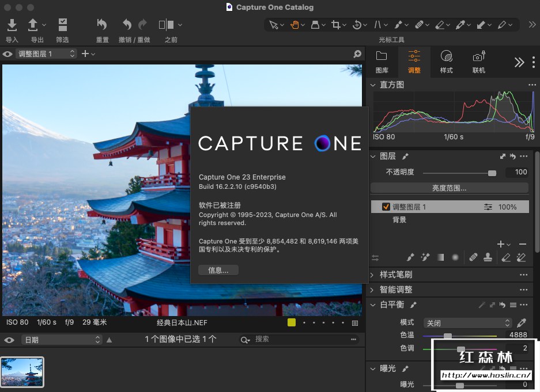This screenshot has height=392, width=540.
Task: Click the Export icon in toolbar
Action: [x=33, y=25]
